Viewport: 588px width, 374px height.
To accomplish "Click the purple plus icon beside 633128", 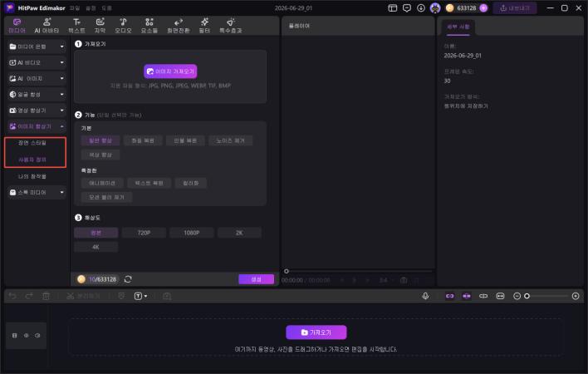I will [x=483, y=7].
